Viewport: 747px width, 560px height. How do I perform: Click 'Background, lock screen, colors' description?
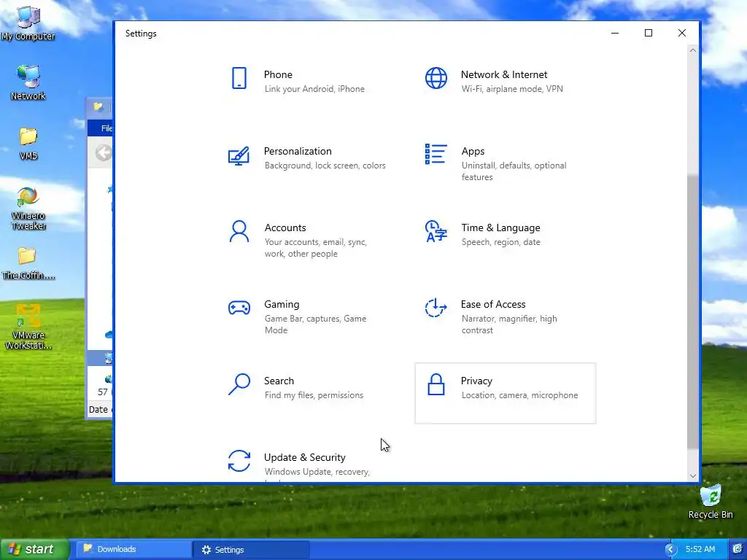point(325,166)
